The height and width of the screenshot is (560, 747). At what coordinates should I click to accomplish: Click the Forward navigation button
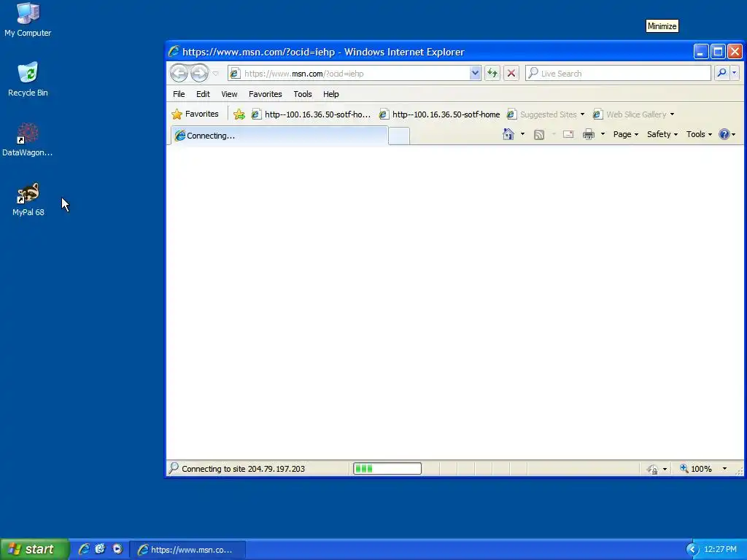[x=199, y=74]
